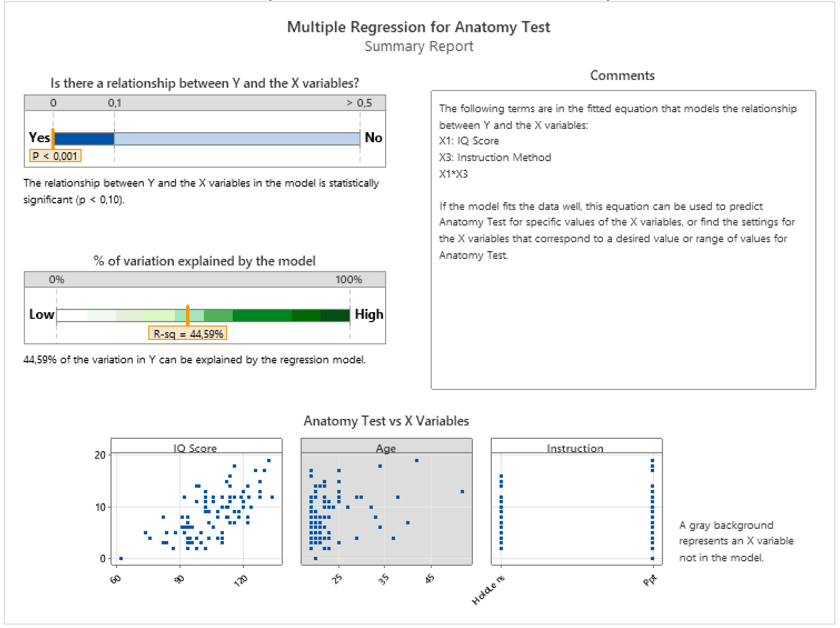
Task: Select the Instruction scatterplot panel
Action: point(576,507)
